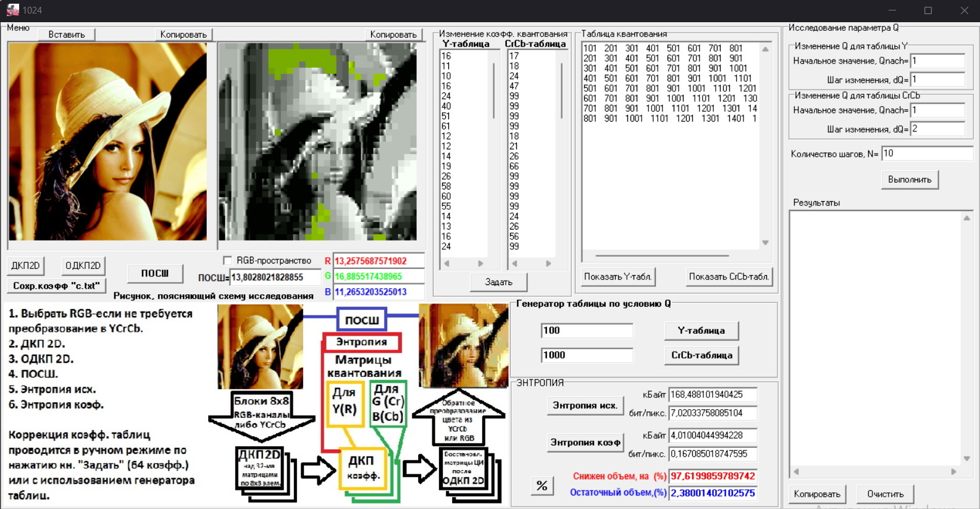The height and width of the screenshot is (509, 980).
Task: Click the бит/пикс. field of Энтропия исх.
Action: [x=713, y=413]
